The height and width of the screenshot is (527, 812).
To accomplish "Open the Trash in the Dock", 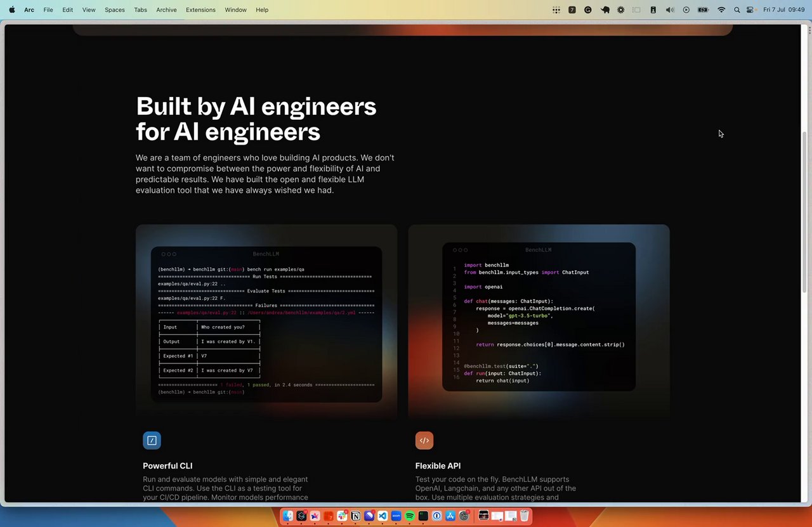I will 525,516.
